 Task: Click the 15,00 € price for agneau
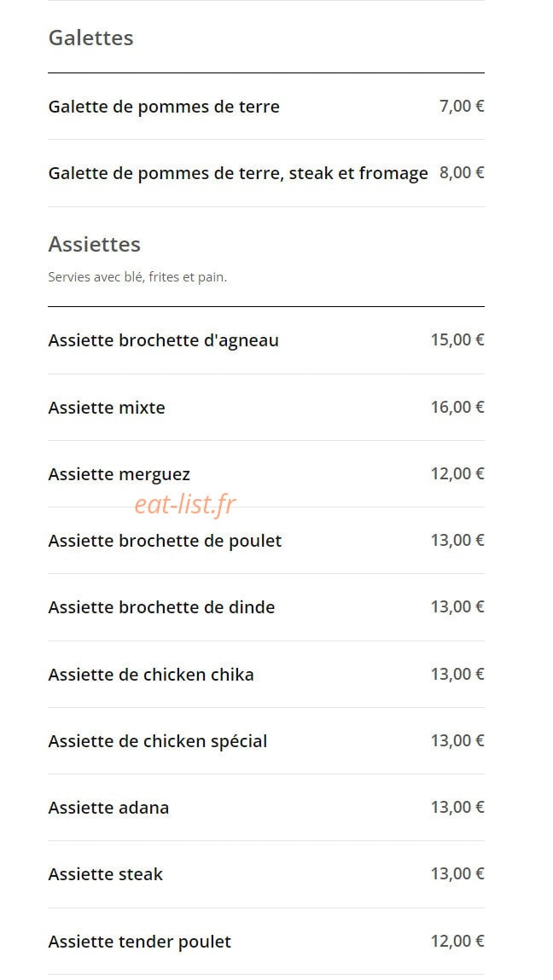coord(457,340)
